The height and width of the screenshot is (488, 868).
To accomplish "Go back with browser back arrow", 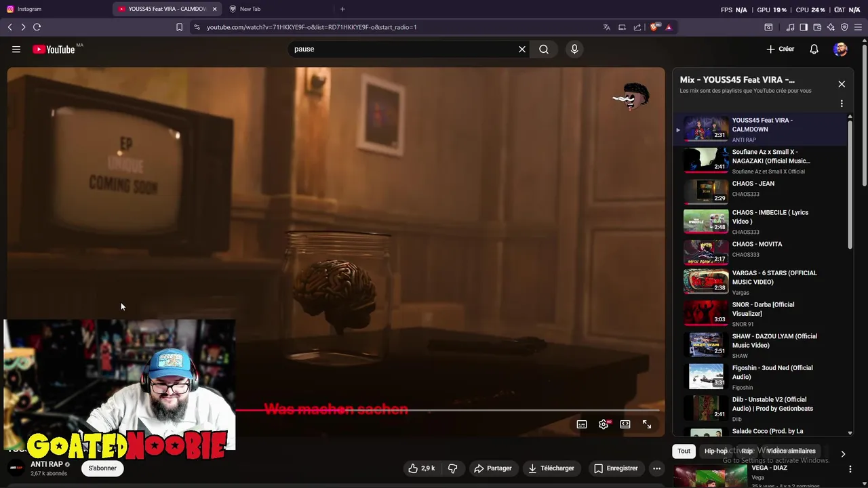I will point(9,27).
